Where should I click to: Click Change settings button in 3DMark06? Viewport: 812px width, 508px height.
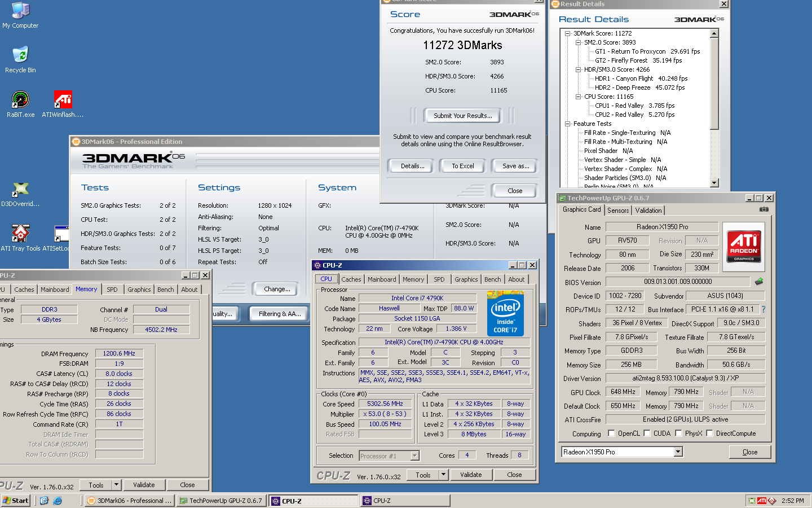point(277,289)
